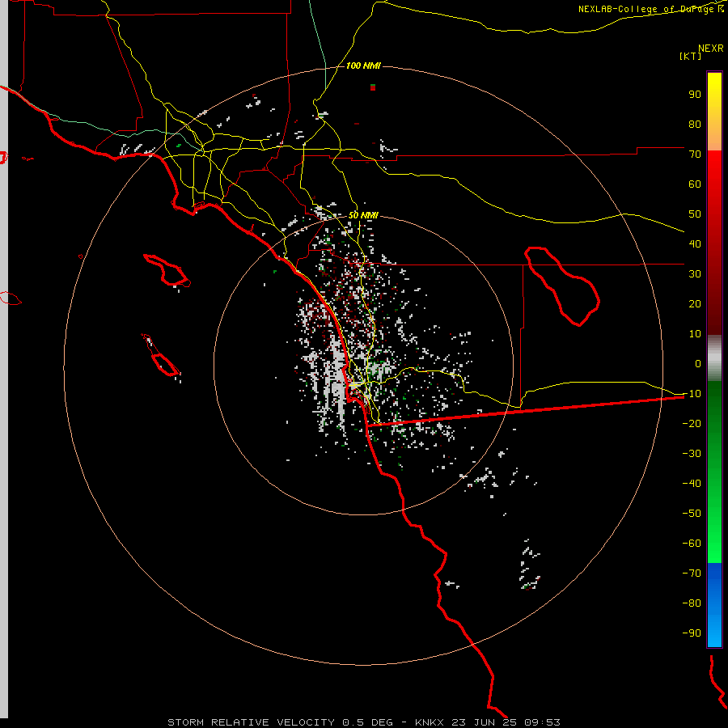Pick the bright red segment of color scale
The image size is (728, 728).
point(714,243)
